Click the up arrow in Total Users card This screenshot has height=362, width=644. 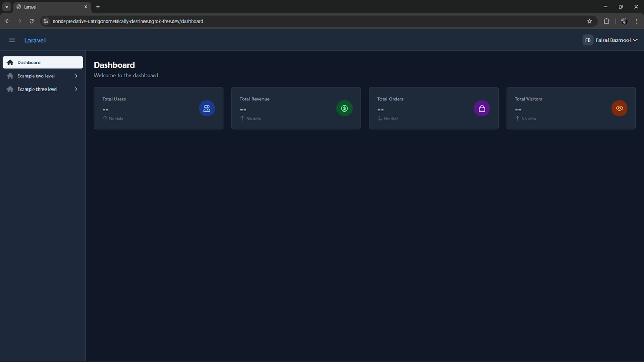(x=105, y=119)
